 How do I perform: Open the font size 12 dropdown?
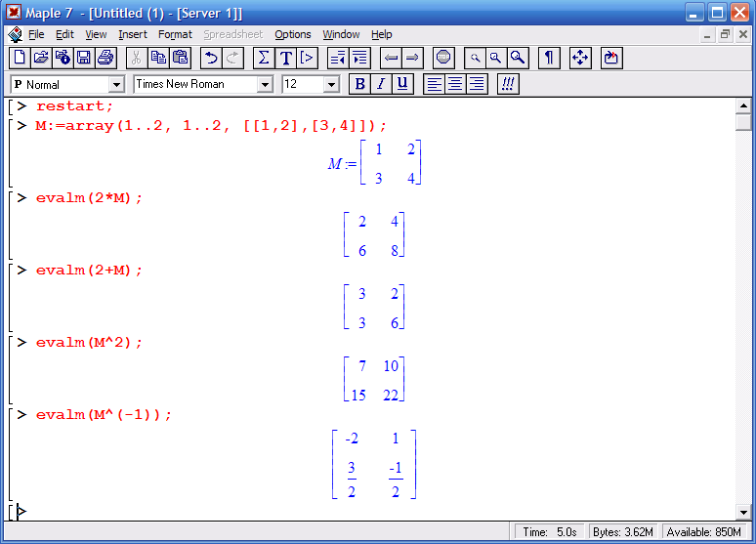(x=331, y=85)
